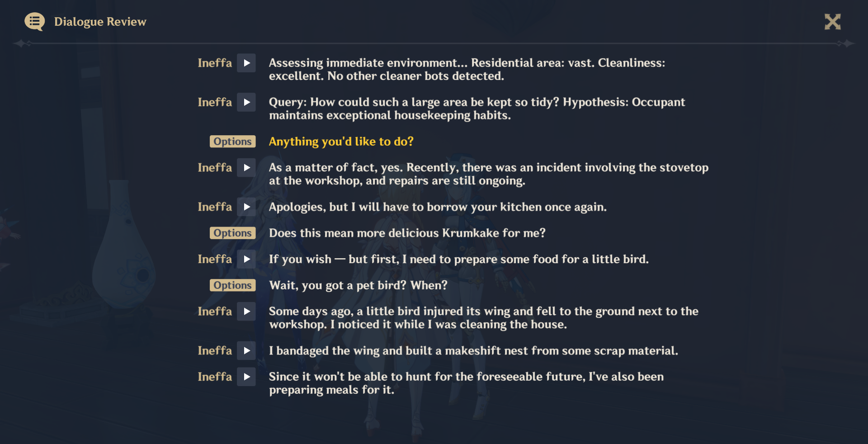
Task: Click the Ineffa name beside the kitchen apology line
Action: tap(215, 207)
